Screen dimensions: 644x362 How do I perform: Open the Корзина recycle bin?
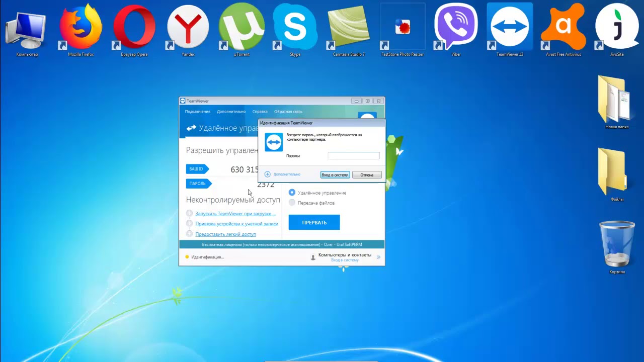click(x=617, y=247)
